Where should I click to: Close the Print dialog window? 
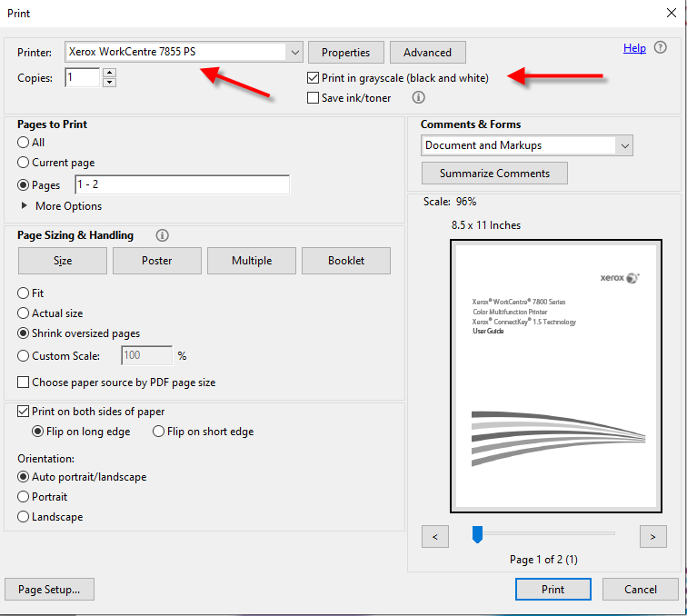672,13
